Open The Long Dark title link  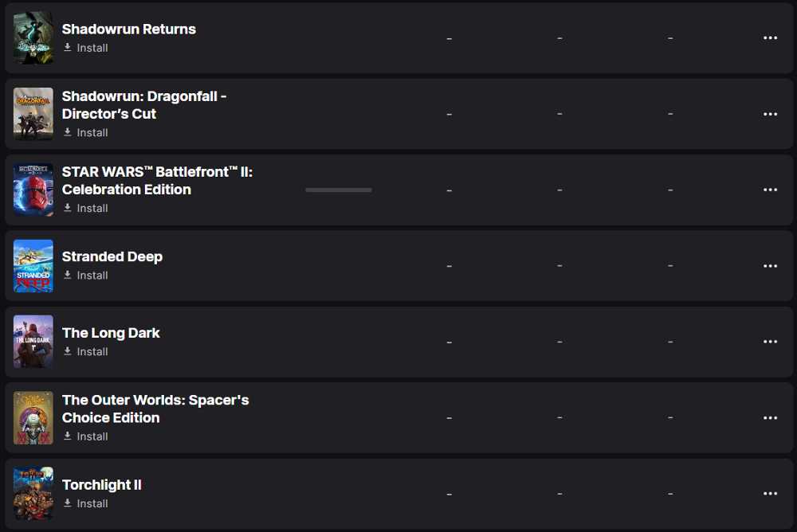[x=111, y=333]
